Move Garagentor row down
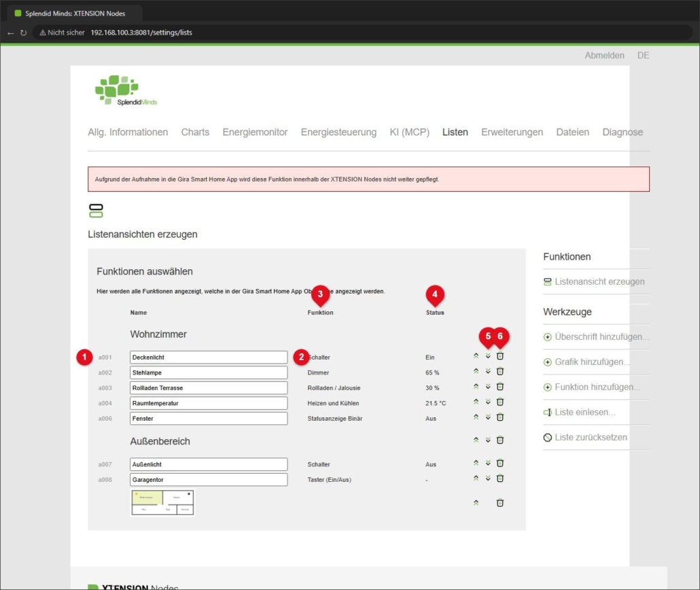 click(488, 479)
